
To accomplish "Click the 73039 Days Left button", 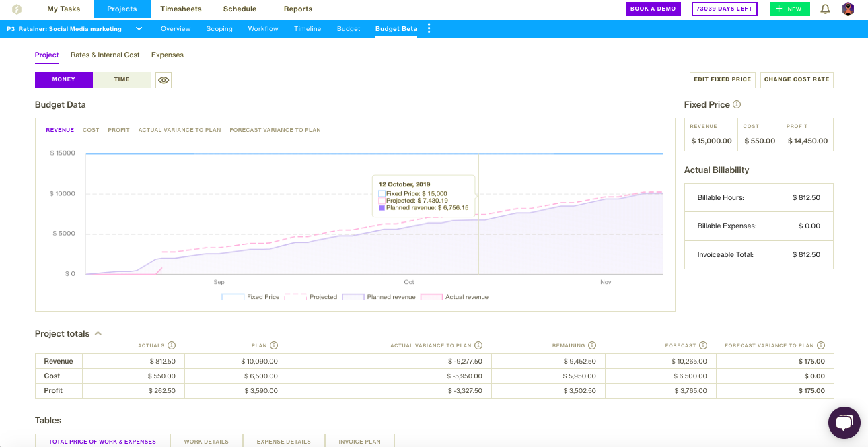I will point(725,9).
